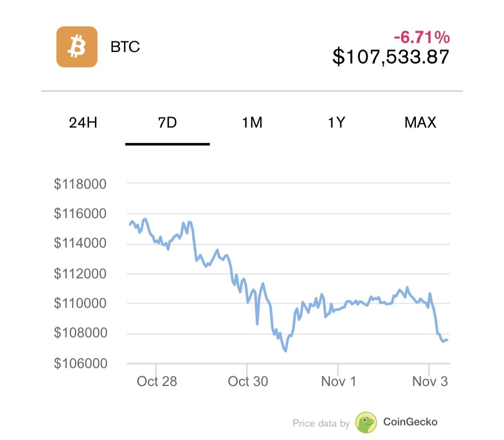The width and height of the screenshot is (504, 440).
Task: Click the $112000 y-axis label
Action: (x=80, y=273)
